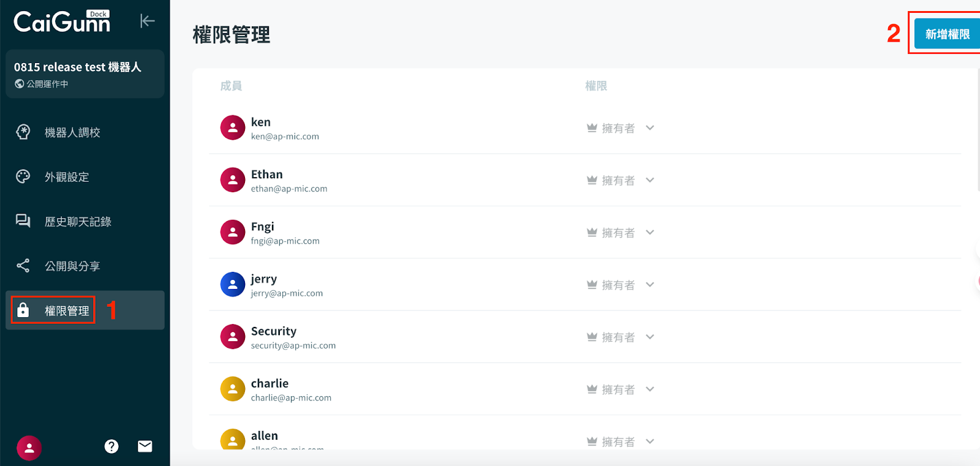Click ken's red avatar icon

tap(233, 128)
